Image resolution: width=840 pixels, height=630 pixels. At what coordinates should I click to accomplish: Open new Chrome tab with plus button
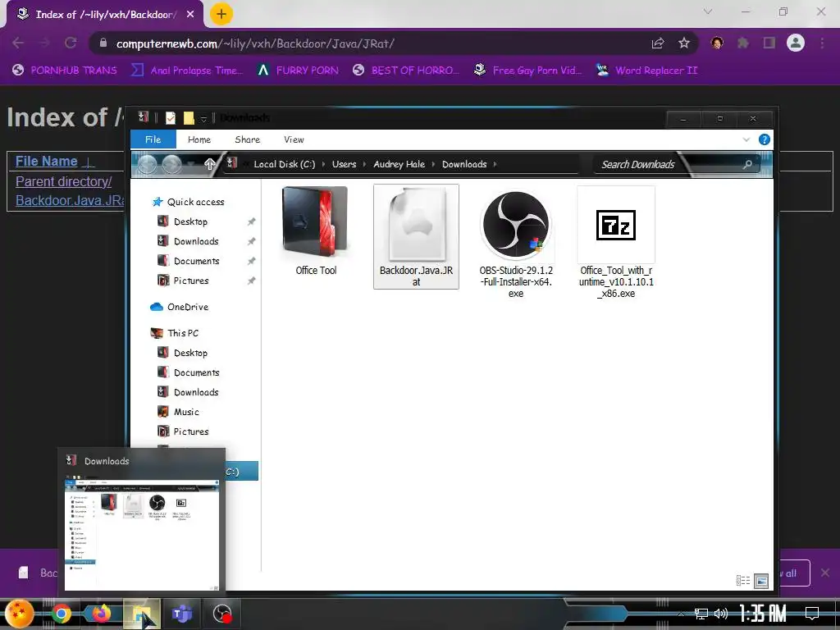click(221, 14)
